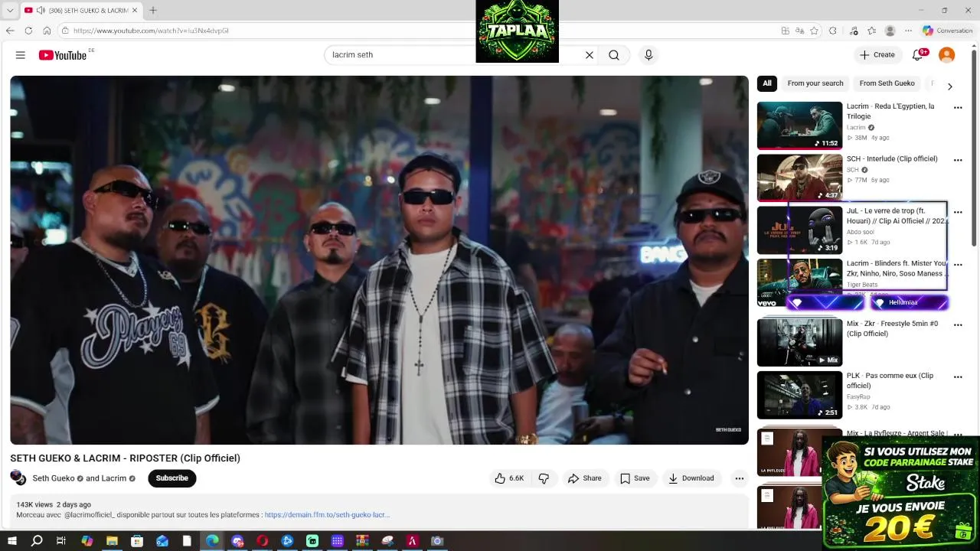Open favorites list icon
The height and width of the screenshot is (551, 980).
pyautogui.click(x=871, y=31)
